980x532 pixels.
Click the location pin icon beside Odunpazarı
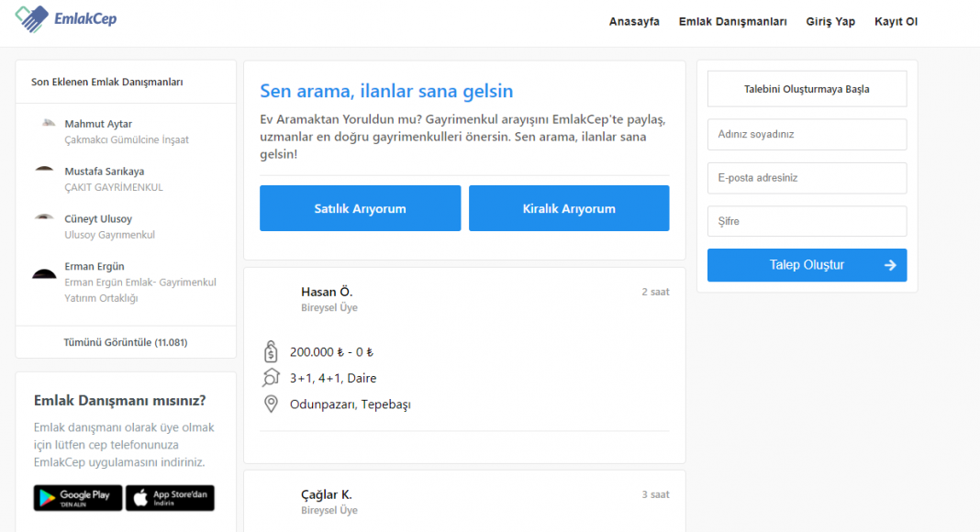[x=271, y=404]
